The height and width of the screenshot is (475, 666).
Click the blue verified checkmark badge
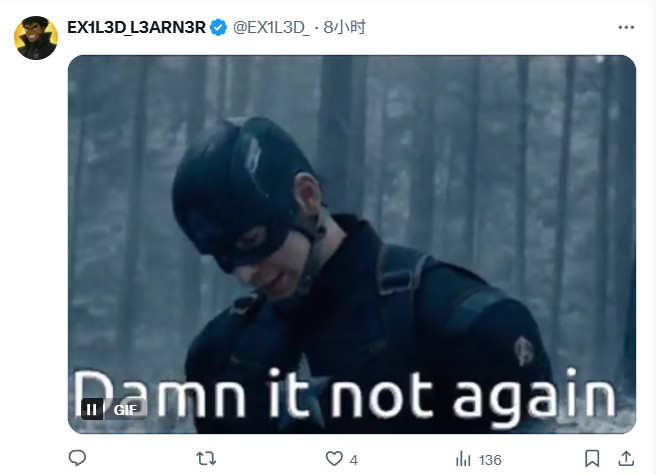219,28
